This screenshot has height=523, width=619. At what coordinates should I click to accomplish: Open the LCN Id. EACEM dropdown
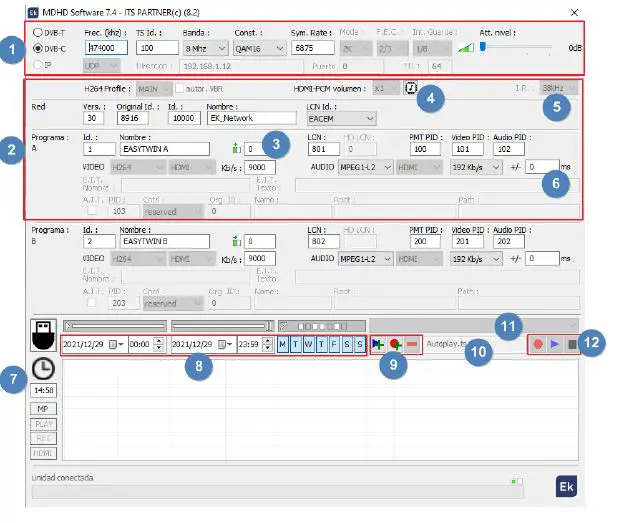tap(341, 118)
